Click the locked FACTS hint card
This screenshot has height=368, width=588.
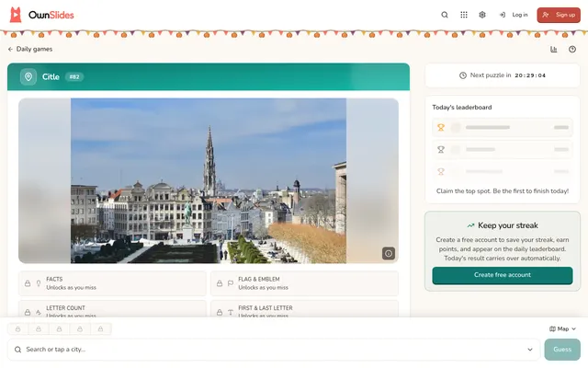(x=112, y=283)
